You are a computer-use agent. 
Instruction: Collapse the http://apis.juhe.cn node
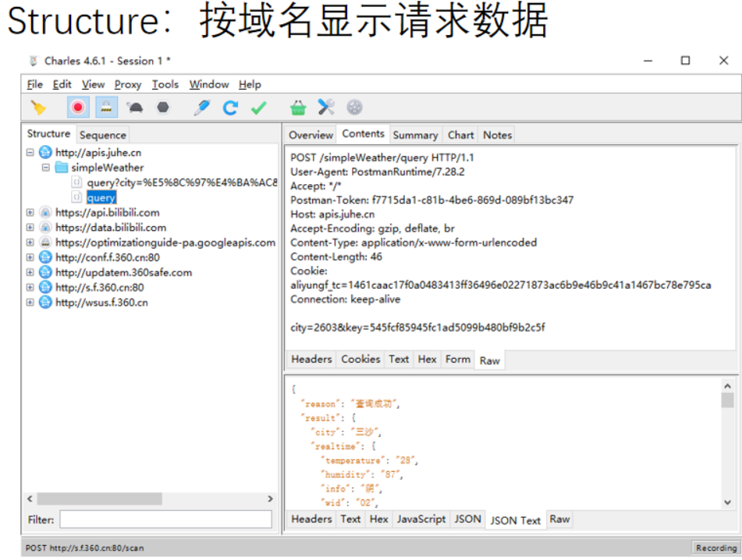(30, 152)
